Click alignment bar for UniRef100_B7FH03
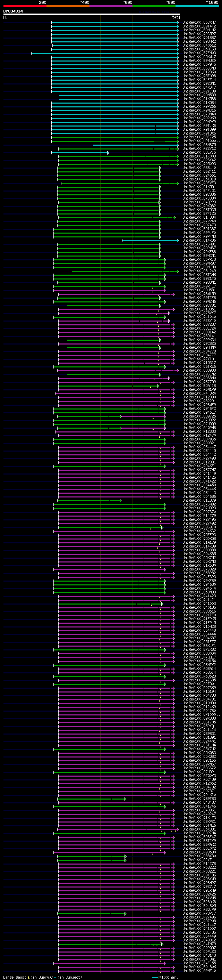This screenshot has height=980, width=222. (105, 53)
